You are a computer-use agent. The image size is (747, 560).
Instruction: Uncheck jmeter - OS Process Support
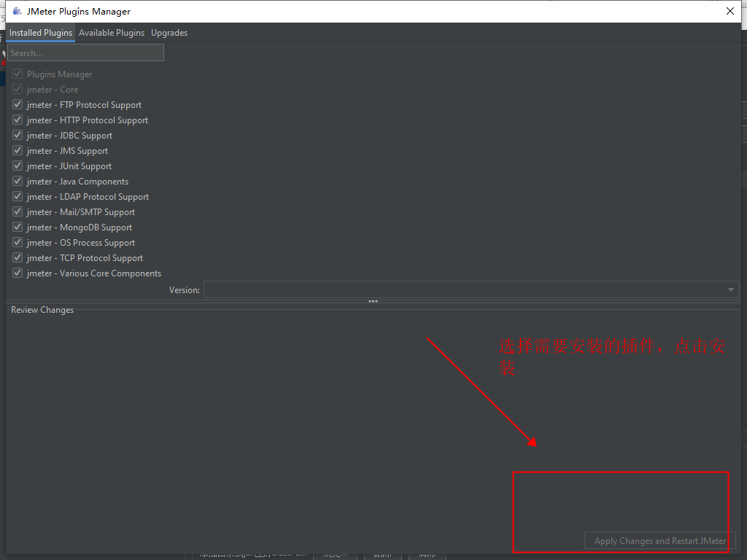point(18,242)
